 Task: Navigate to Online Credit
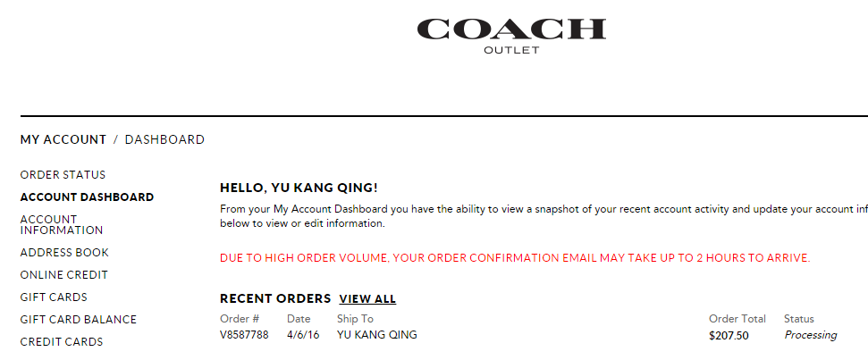(x=63, y=275)
